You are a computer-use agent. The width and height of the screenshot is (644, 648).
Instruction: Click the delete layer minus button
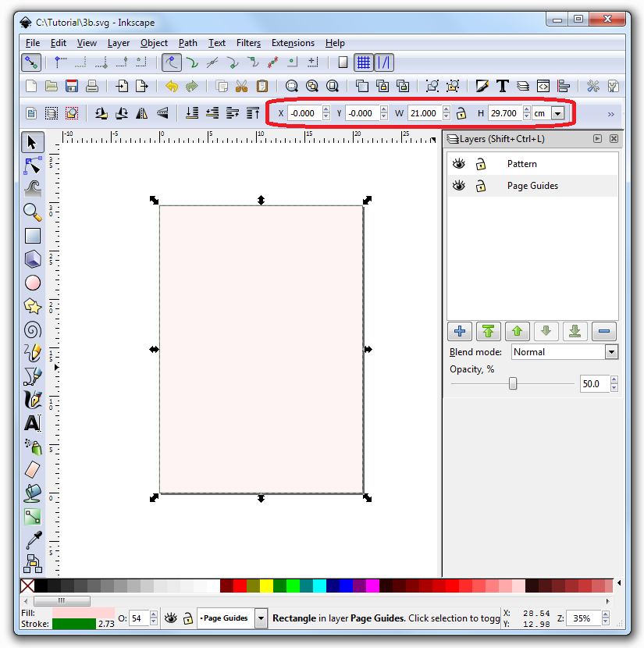point(603,331)
